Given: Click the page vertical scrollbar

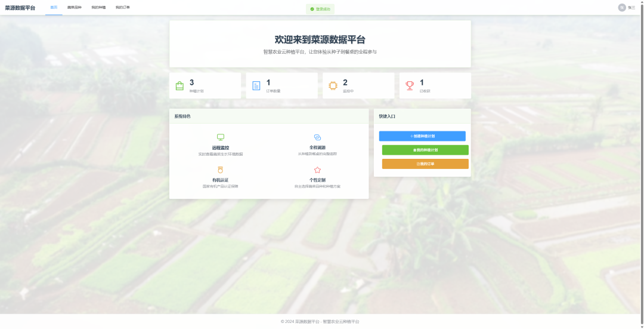Looking at the screenshot, I should pyautogui.click(x=642, y=165).
